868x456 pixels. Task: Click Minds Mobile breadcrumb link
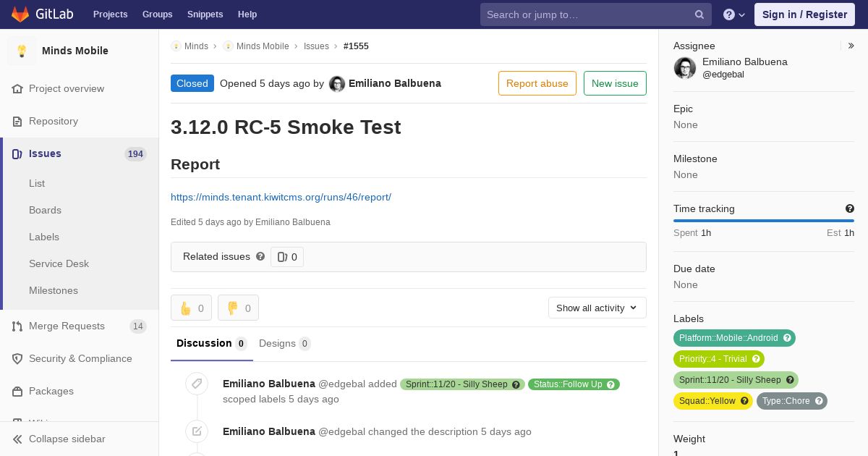[x=263, y=46]
